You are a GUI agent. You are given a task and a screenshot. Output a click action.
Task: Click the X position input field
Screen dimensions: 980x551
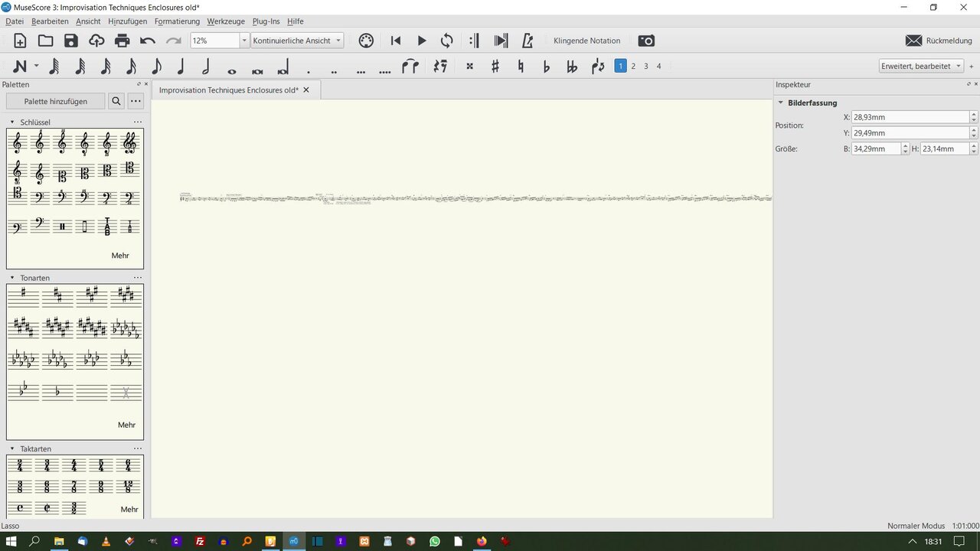pyautogui.click(x=910, y=117)
